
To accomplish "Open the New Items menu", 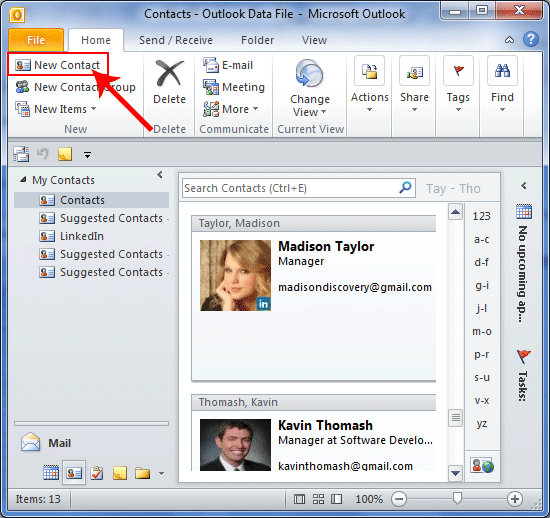I will click(x=56, y=109).
